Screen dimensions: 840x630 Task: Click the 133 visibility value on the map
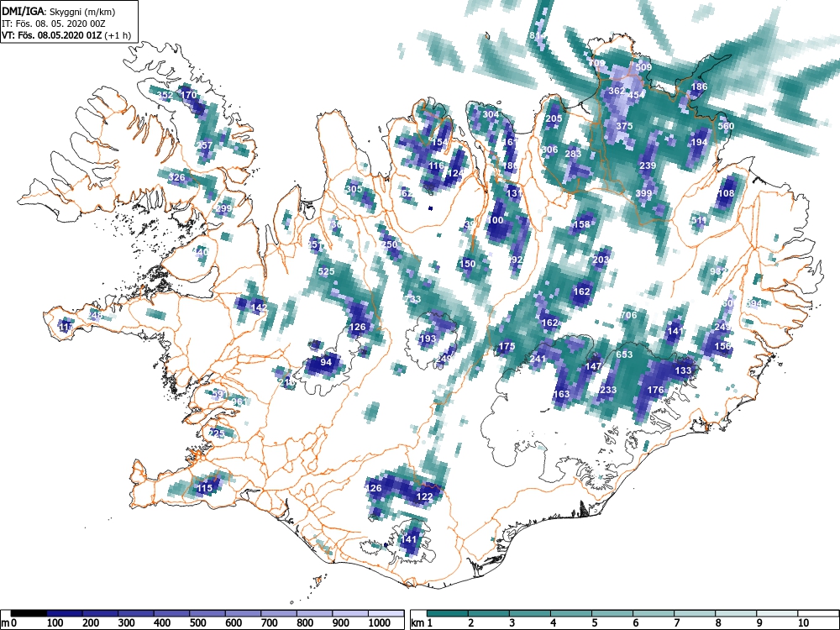pos(683,370)
